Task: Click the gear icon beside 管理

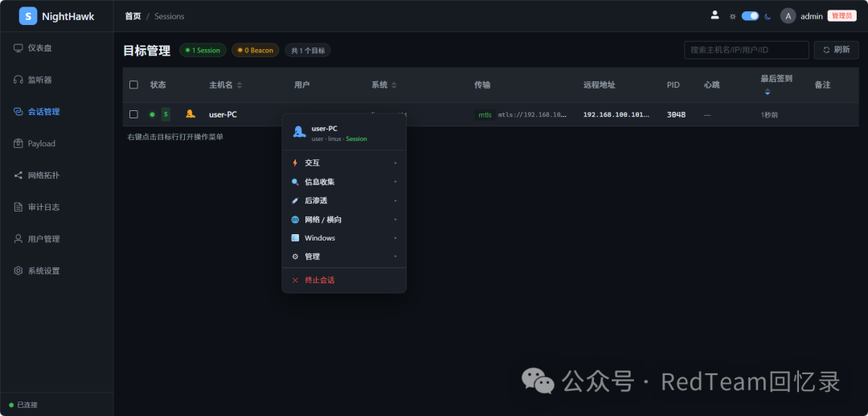Action: click(294, 257)
